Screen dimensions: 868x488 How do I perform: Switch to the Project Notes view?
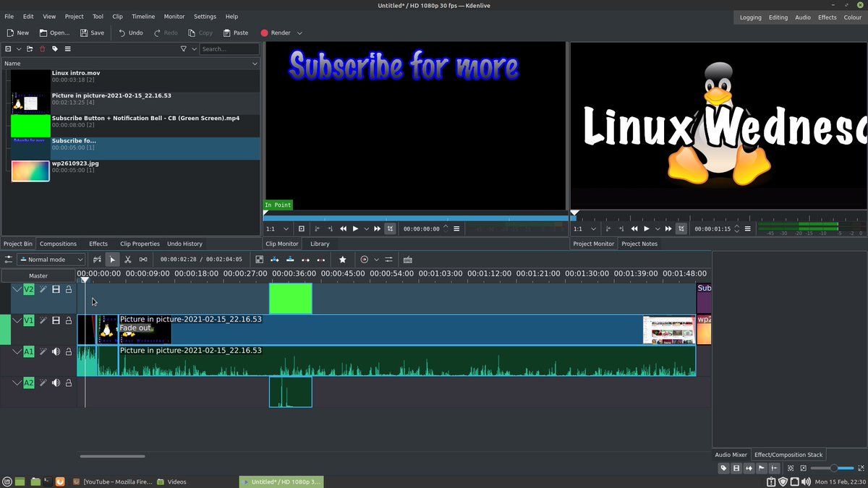tap(639, 244)
